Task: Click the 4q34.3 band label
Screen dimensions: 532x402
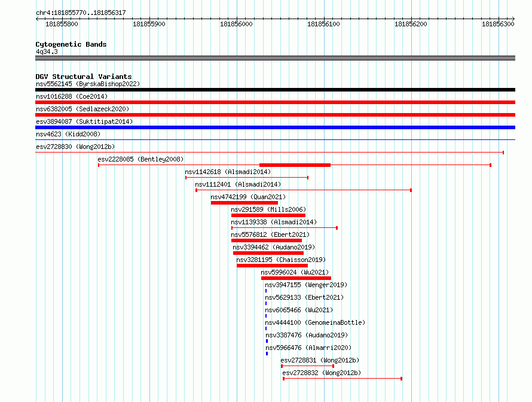Action: [47, 51]
